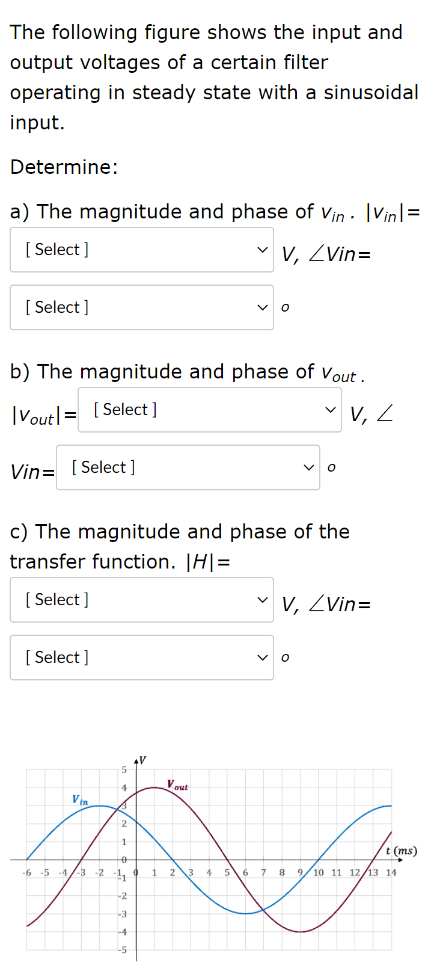This screenshot has width=431, height=980.
Task: Open the Vout phase Select dropdown
Action: 188,467
